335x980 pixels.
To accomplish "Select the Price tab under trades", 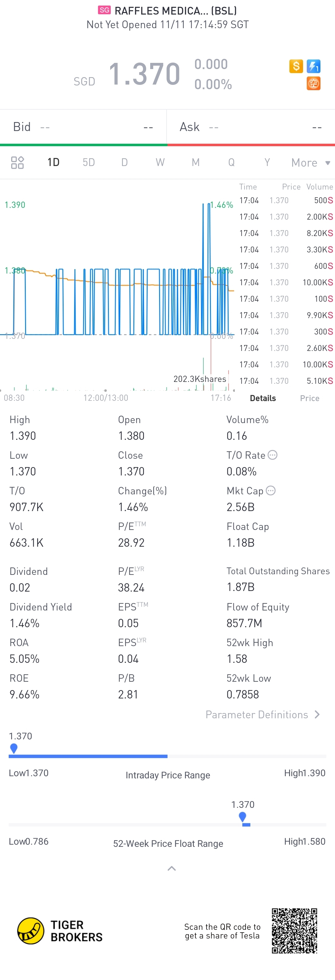I will pyautogui.click(x=310, y=398).
